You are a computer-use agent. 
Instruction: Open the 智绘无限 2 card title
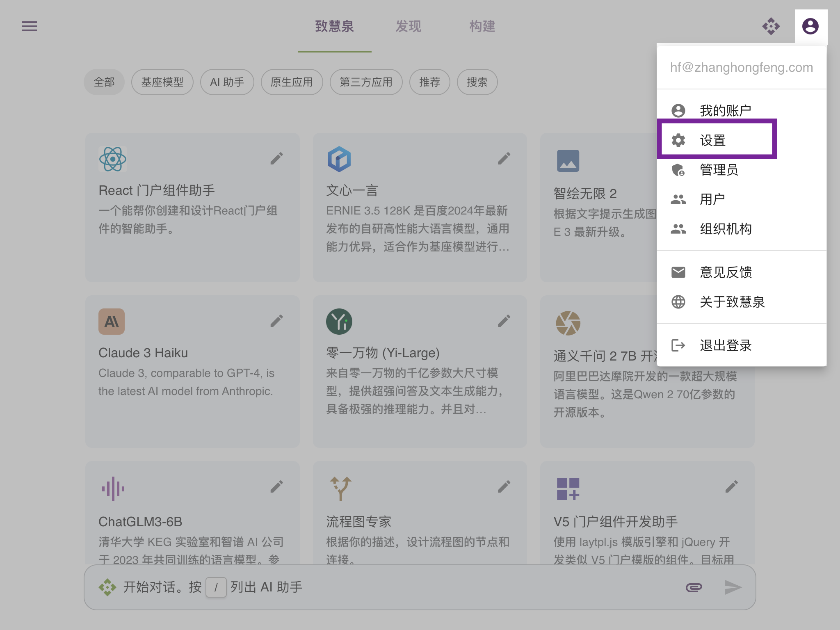[585, 194]
